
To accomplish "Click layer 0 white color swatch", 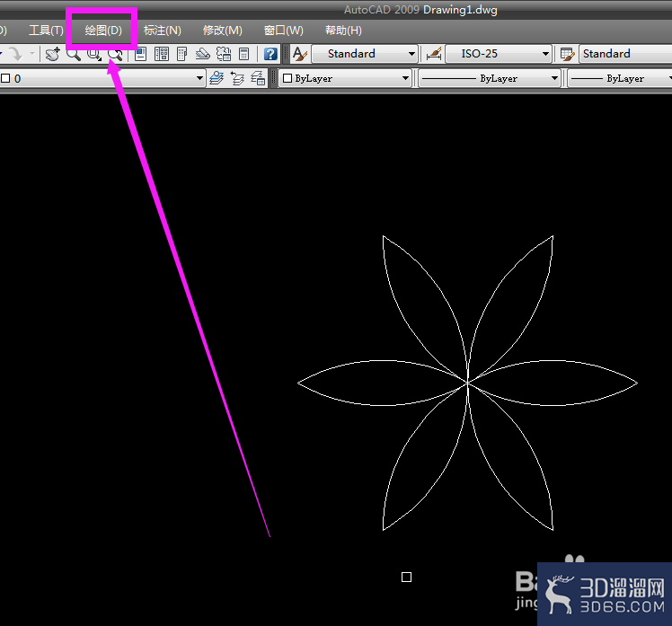I will pyautogui.click(x=5, y=78).
